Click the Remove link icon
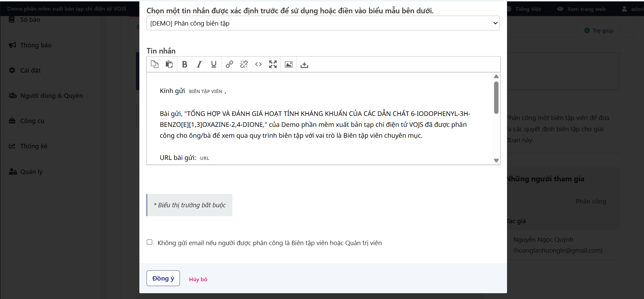This screenshot has width=644, height=299. pyautogui.click(x=244, y=64)
